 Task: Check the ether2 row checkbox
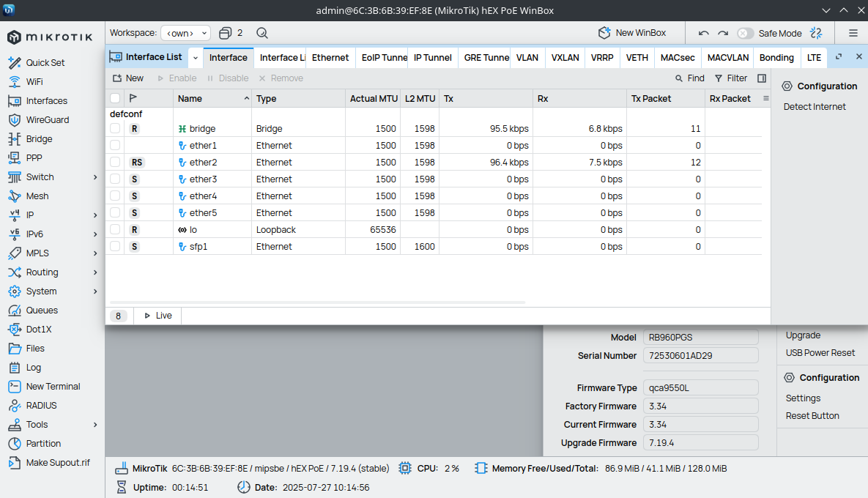(x=115, y=162)
